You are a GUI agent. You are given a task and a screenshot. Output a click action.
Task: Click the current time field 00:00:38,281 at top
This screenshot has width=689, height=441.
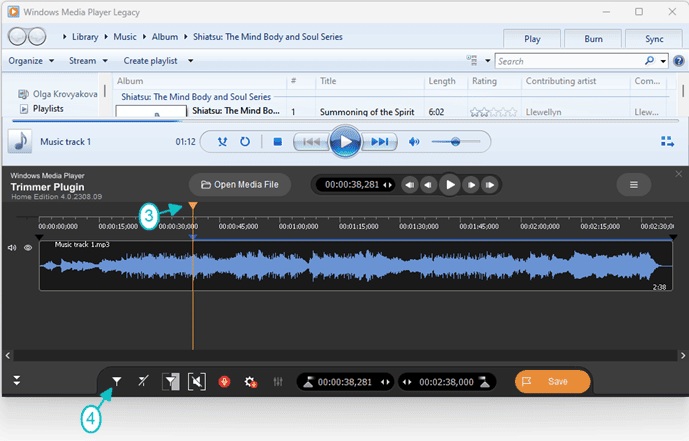point(352,185)
